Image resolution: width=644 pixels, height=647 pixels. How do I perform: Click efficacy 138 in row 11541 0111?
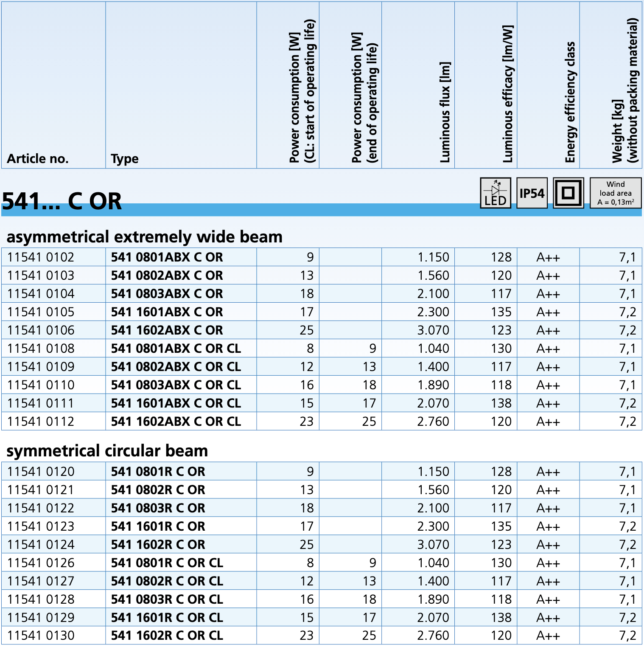click(501, 403)
